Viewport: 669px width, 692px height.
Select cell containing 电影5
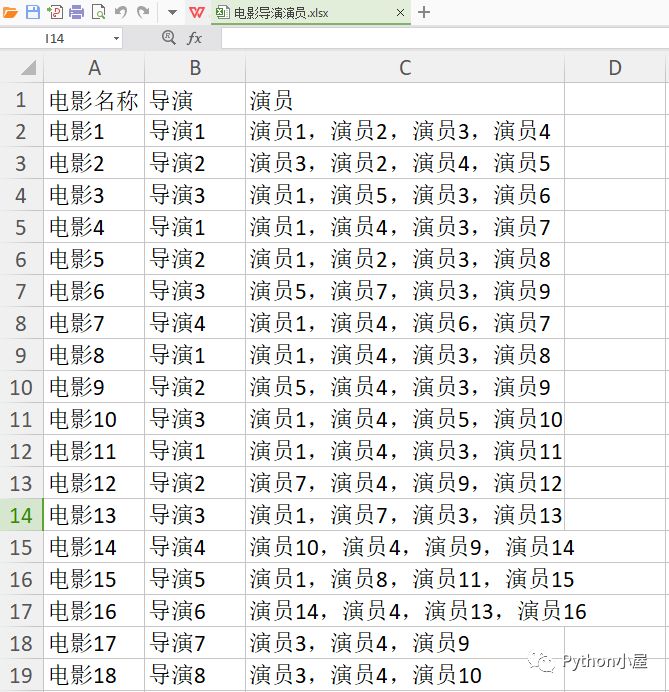pos(94,259)
